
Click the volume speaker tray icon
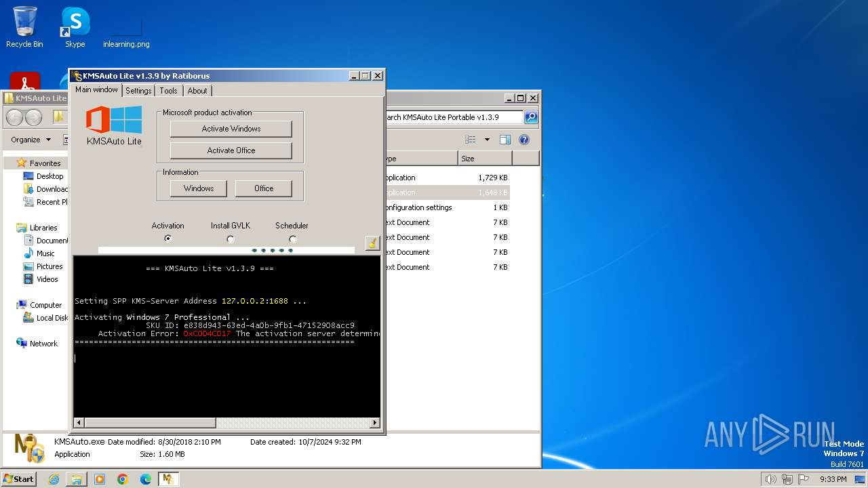(x=770, y=479)
